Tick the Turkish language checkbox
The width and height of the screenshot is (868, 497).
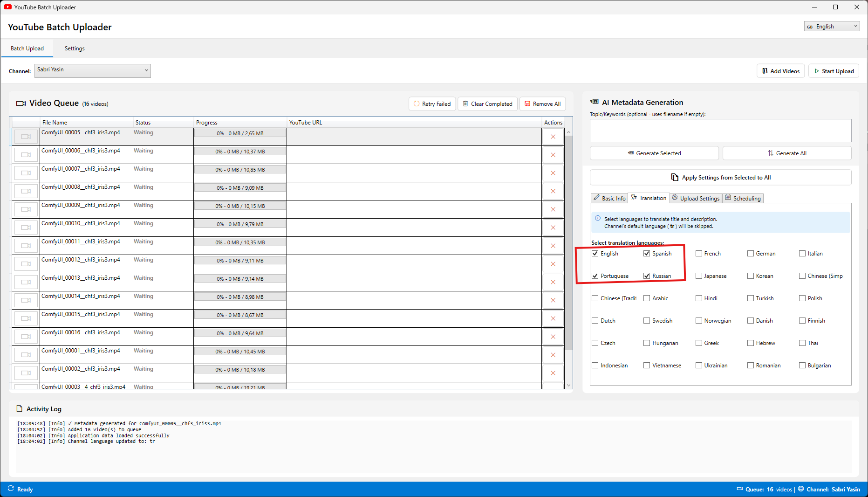751,298
